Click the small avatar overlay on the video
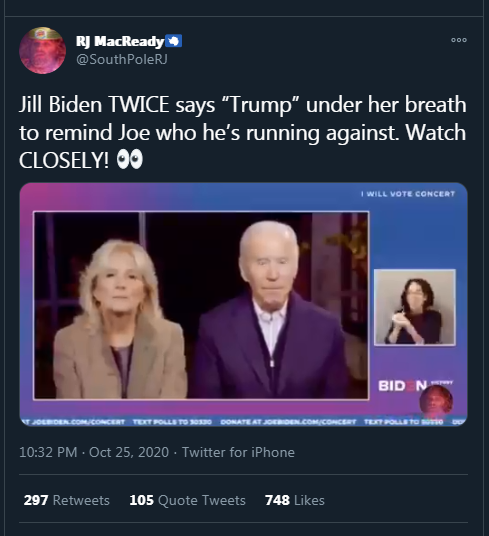Screen dimensions: 489x536 pos(436,402)
